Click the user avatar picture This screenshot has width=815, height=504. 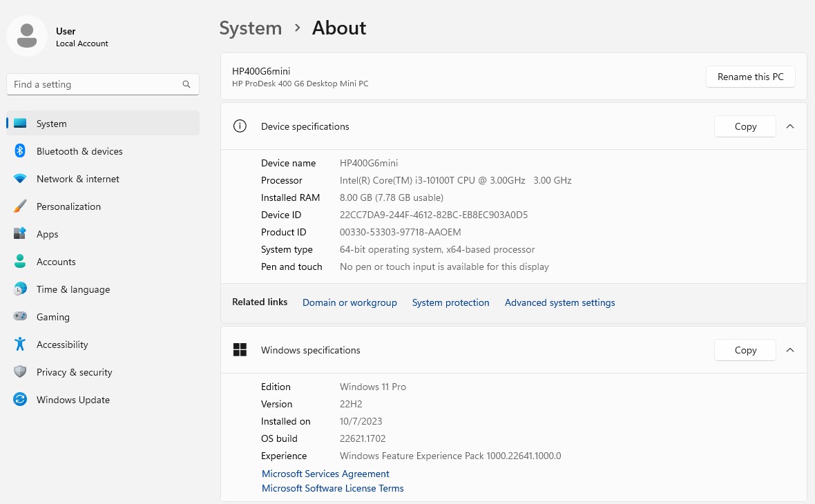point(27,36)
